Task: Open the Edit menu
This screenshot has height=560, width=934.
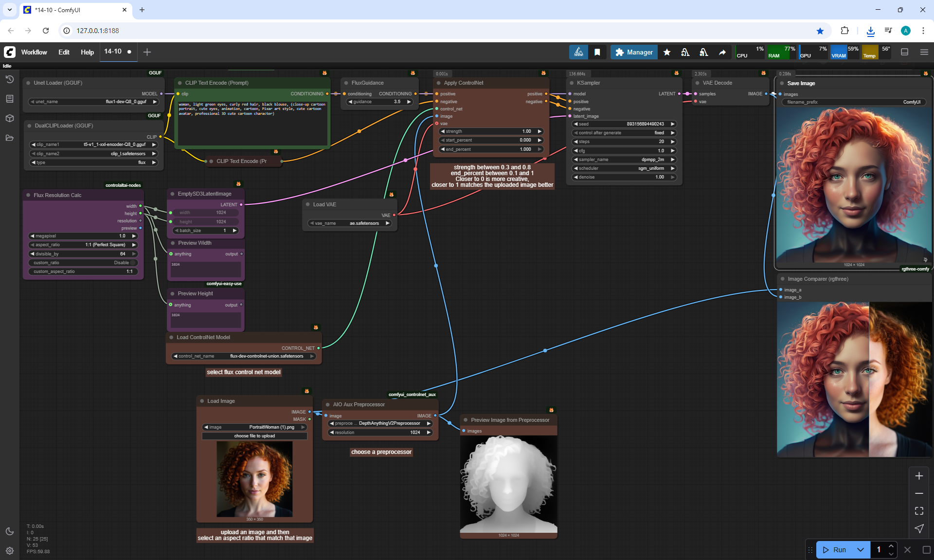Action: (x=64, y=52)
